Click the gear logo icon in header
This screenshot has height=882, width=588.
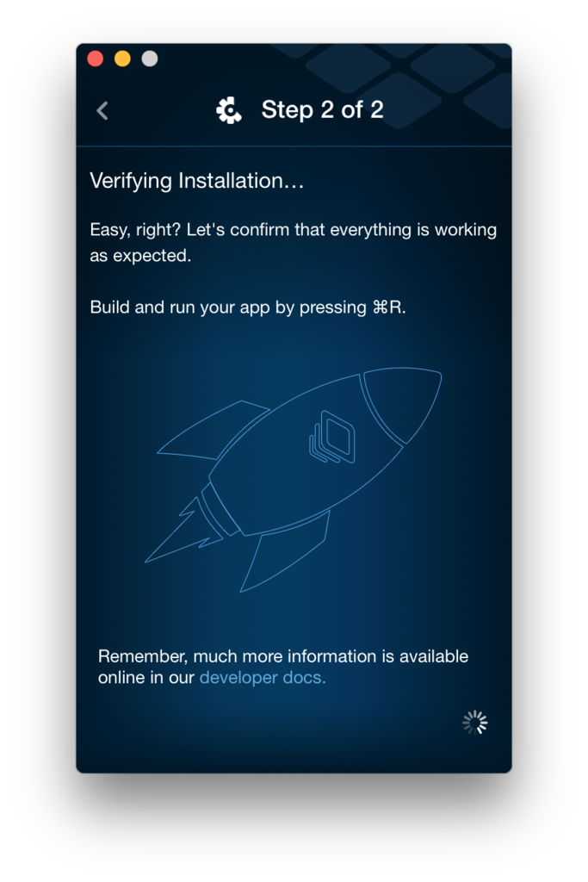(229, 110)
